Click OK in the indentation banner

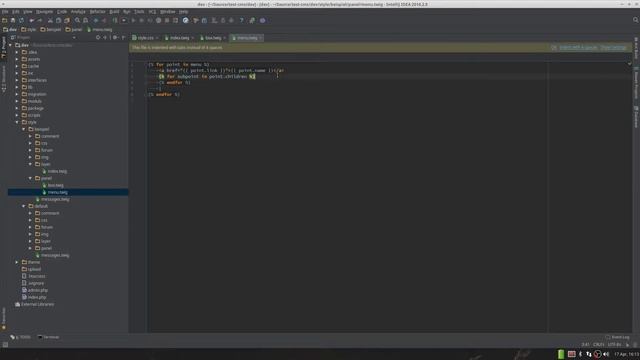[x=553, y=48]
